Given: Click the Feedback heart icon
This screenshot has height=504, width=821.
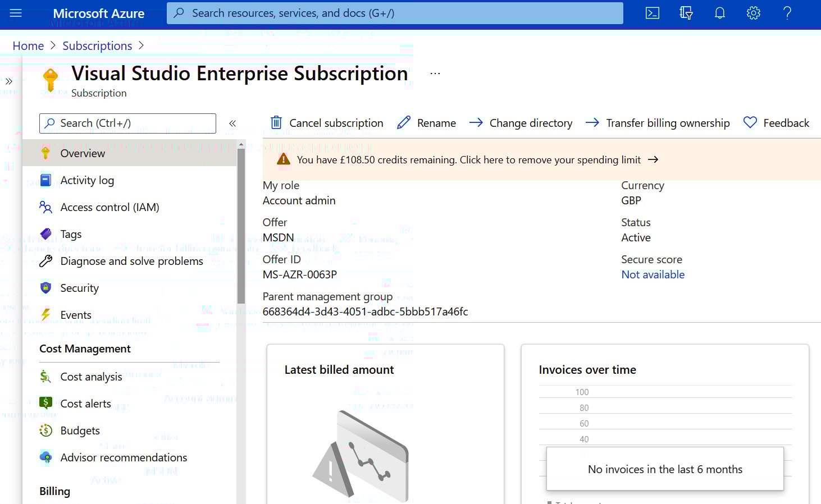Looking at the screenshot, I should (750, 122).
